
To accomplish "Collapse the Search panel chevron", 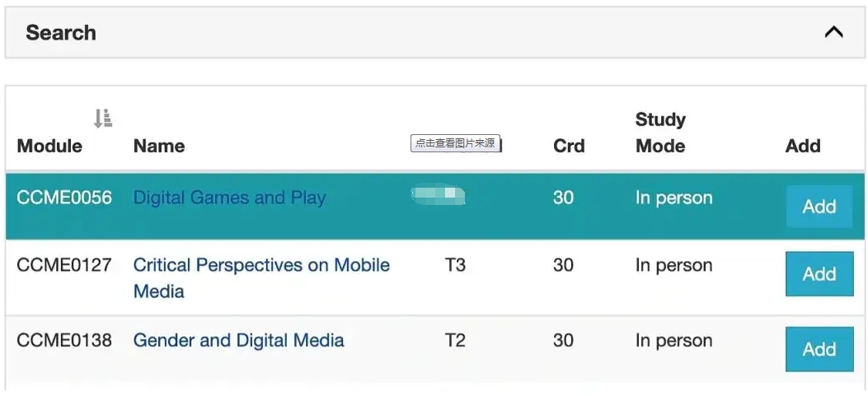I will coord(833,33).
